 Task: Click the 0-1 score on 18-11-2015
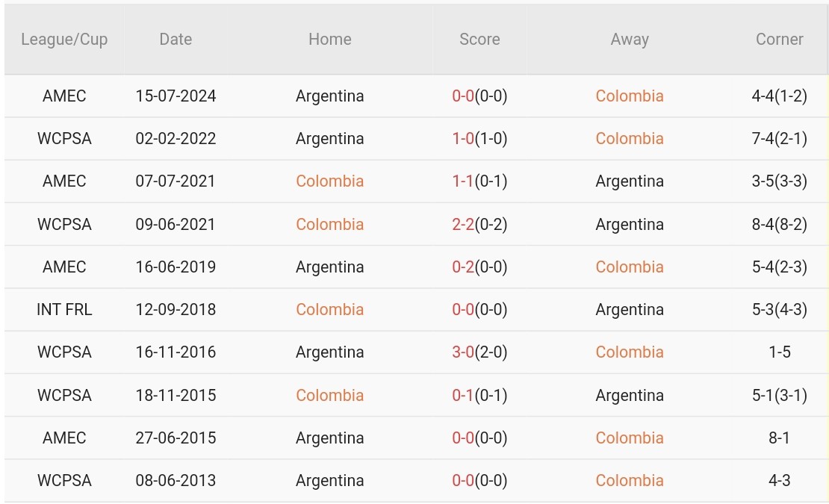(x=463, y=396)
